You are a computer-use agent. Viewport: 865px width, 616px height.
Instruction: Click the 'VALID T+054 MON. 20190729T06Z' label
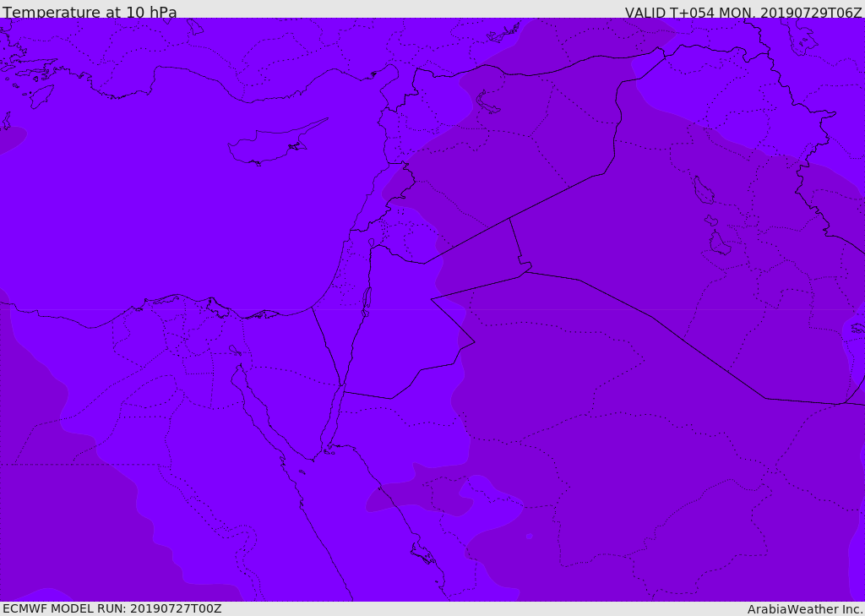click(x=743, y=12)
